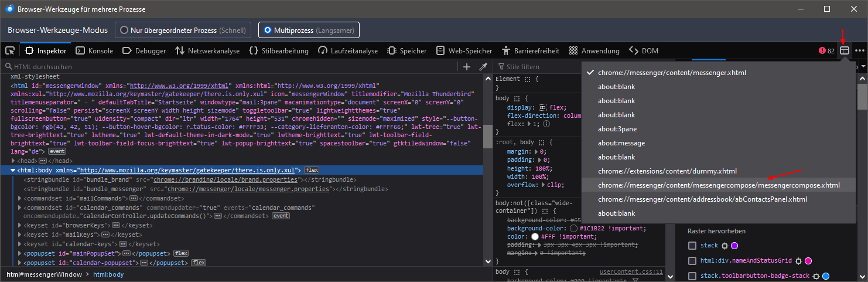Collapse the html:body tree node

click(x=13, y=170)
